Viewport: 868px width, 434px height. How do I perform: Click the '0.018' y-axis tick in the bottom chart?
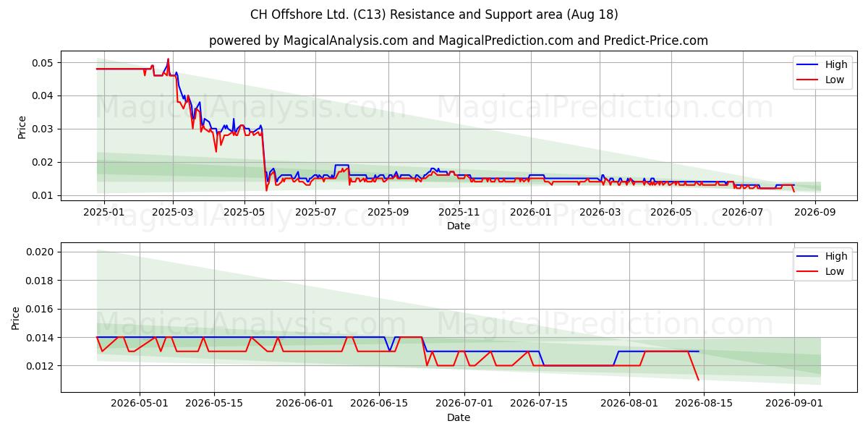coord(40,281)
